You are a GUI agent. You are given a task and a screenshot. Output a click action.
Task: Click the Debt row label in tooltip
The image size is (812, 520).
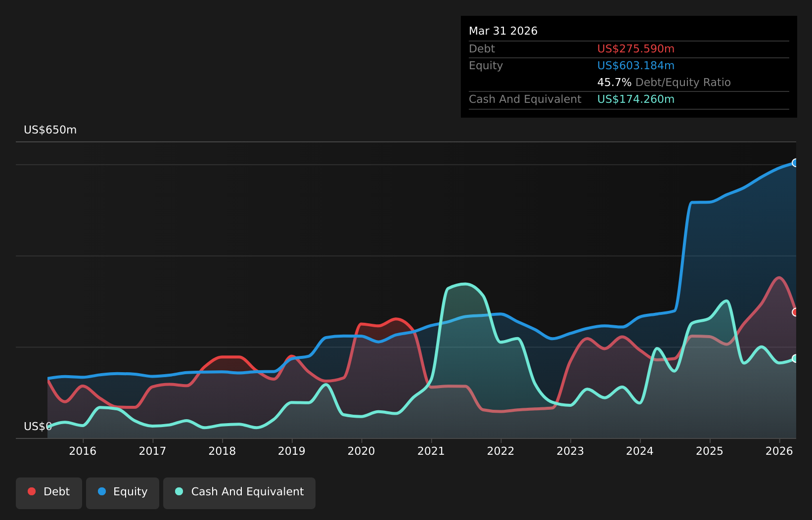click(x=482, y=49)
